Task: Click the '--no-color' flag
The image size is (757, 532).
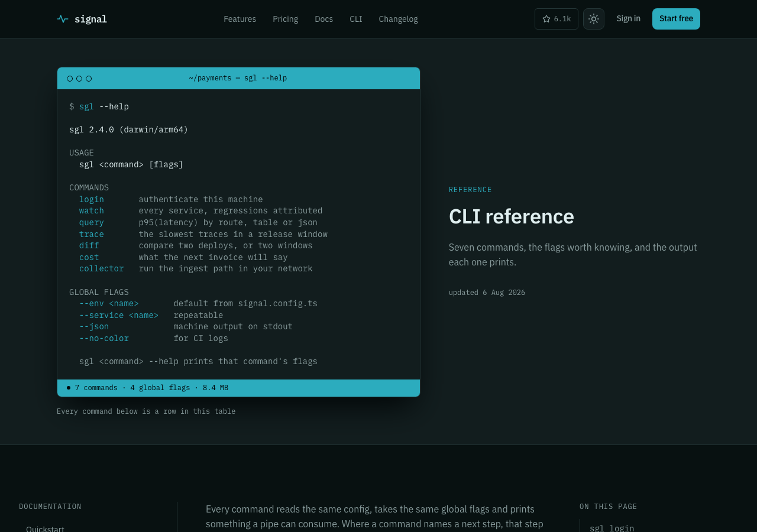Action: (x=104, y=339)
